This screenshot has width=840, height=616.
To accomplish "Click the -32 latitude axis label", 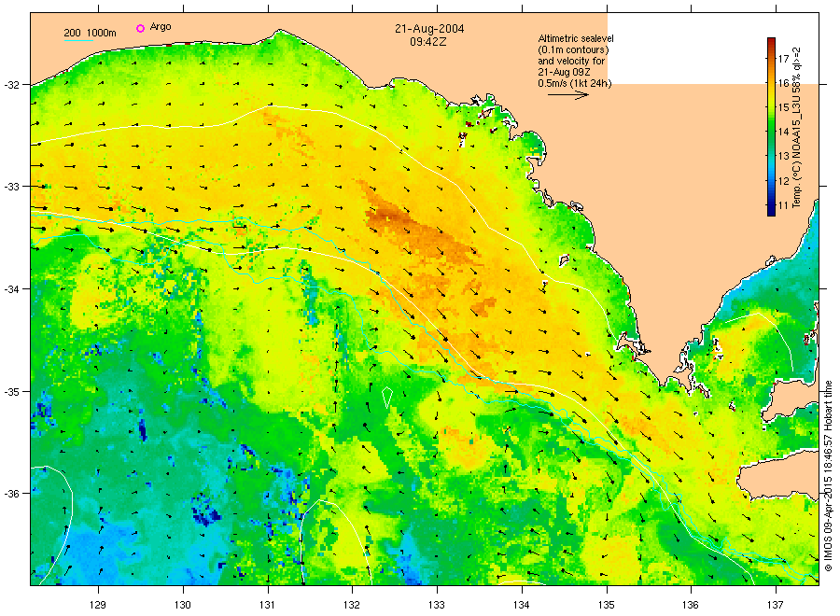I will click(x=10, y=85).
